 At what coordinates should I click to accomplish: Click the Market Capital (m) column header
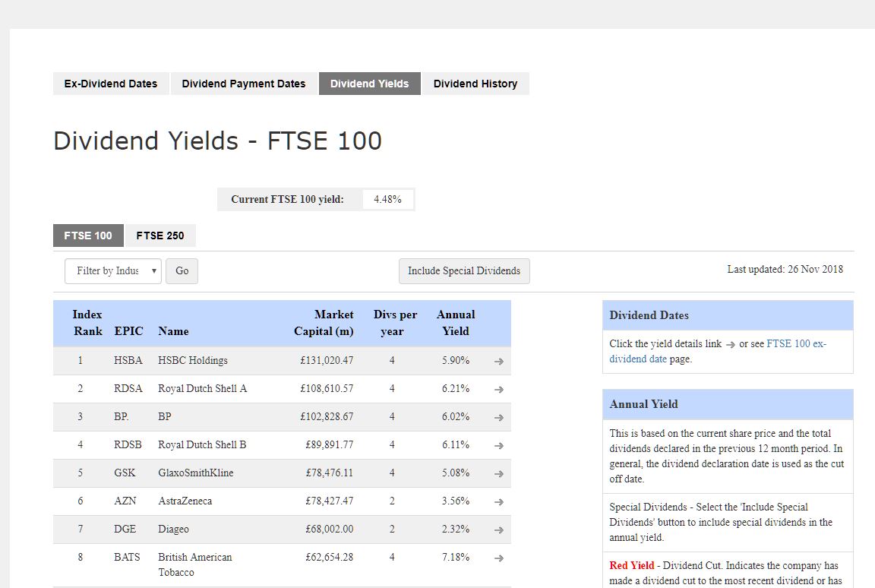pos(324,323)
